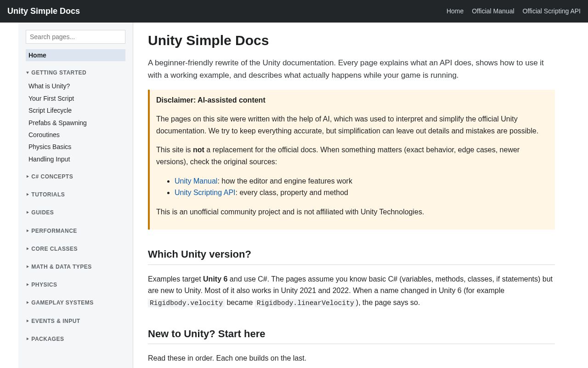Click the Which Unity version? heading
588x368 pixels.
199,254
